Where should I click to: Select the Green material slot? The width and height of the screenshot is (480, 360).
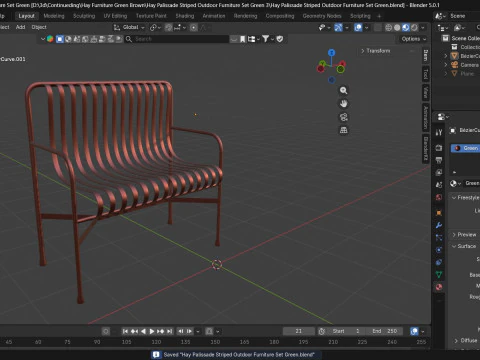[x=465, y=148]
